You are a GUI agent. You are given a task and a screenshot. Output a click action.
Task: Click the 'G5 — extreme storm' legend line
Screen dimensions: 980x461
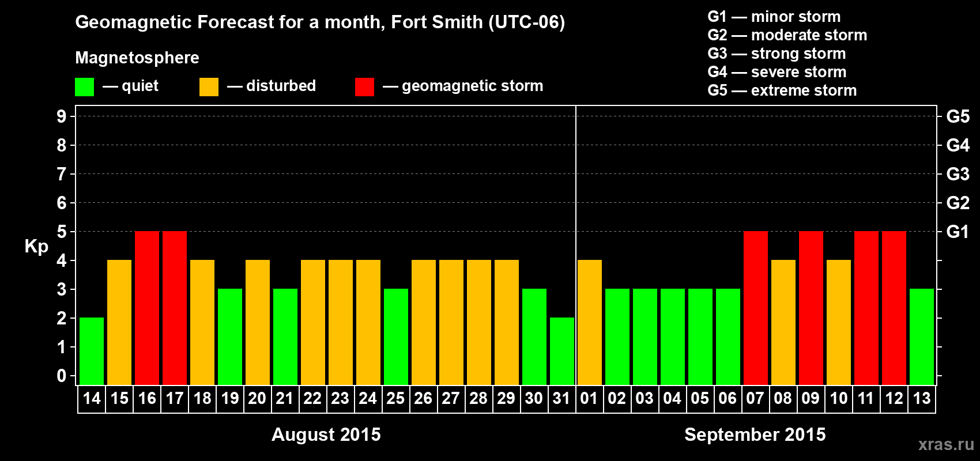click(x=782, y=90)
